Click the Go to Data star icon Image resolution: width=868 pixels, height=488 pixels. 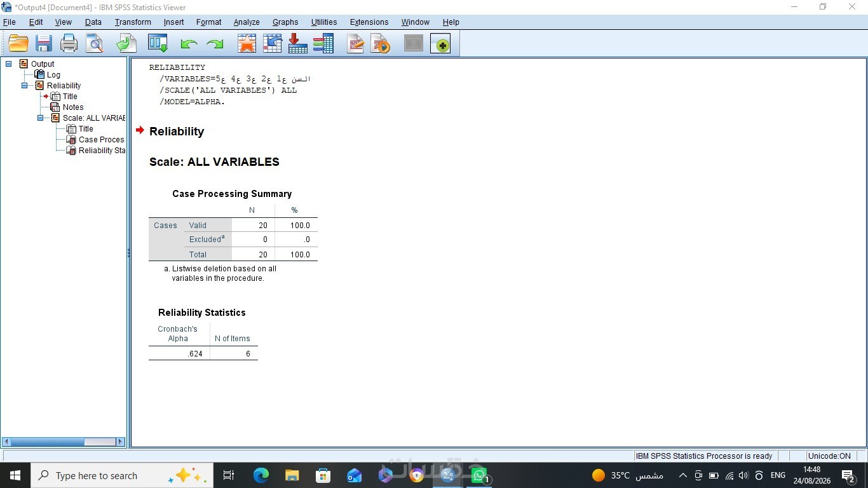[x=247, y=44]
